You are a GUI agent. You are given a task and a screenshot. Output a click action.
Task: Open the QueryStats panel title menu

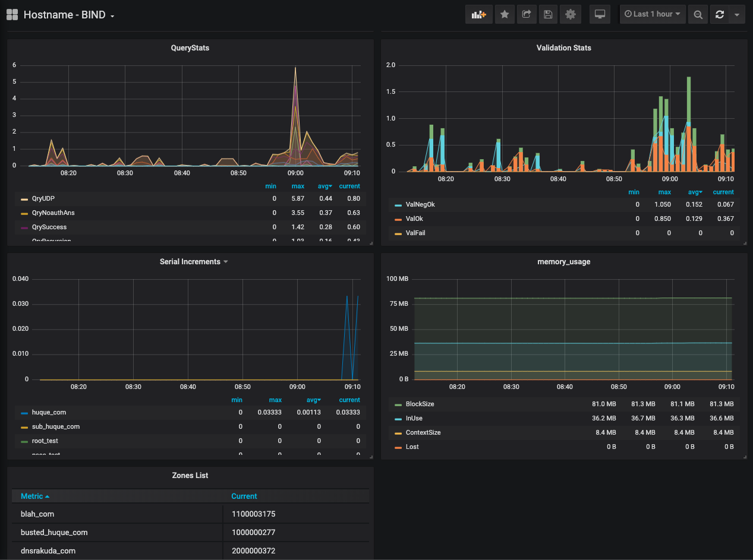[190, 48]
